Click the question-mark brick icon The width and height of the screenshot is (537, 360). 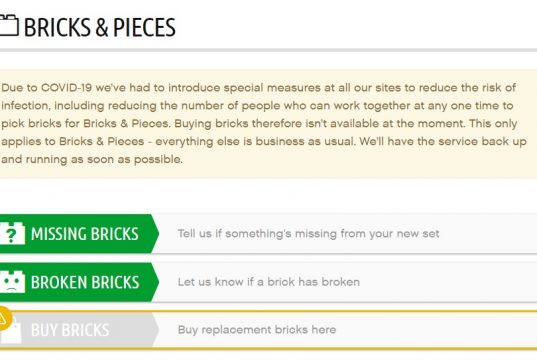tap(12, 233)
